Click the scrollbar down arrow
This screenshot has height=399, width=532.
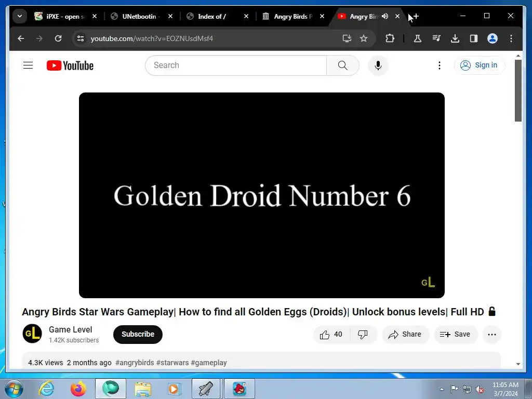(x=518, y=364)
